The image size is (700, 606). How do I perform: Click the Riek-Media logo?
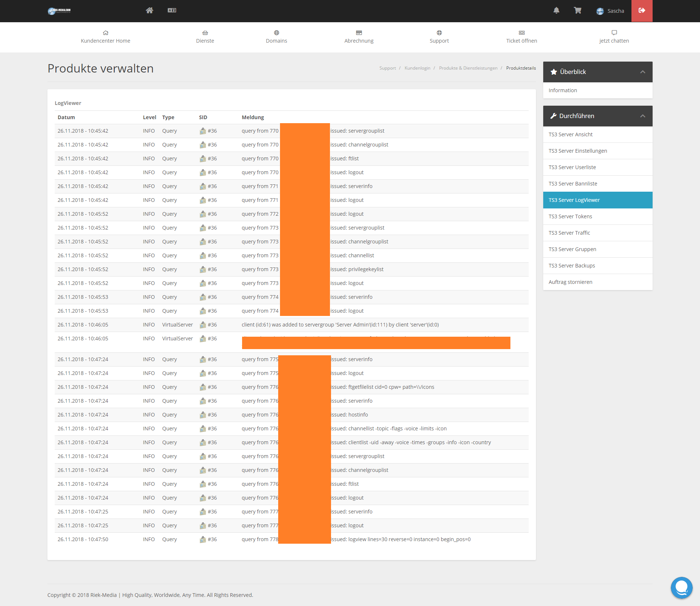click(59, 11)
